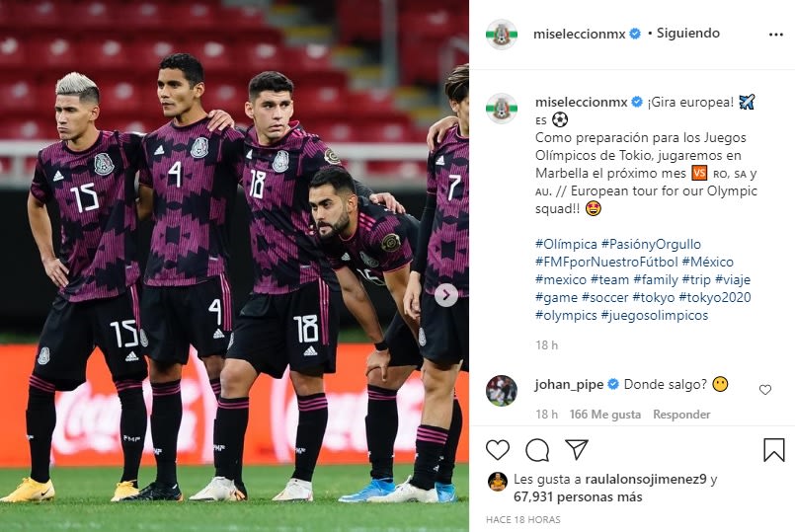Like the post with the heart icon
The width and height of the screenshot is (795, 532).
pos(498,449)
